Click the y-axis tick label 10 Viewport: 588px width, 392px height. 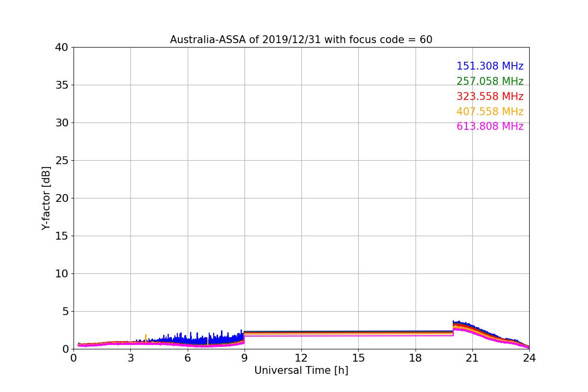tap(62, 274)
